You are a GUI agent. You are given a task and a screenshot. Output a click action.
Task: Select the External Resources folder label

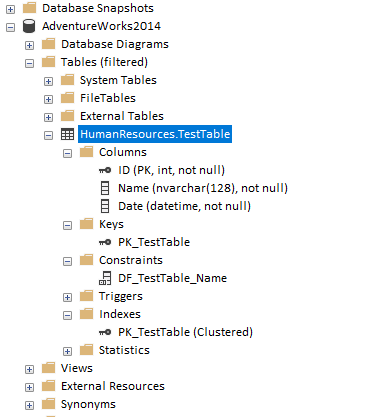pos(113,386)
